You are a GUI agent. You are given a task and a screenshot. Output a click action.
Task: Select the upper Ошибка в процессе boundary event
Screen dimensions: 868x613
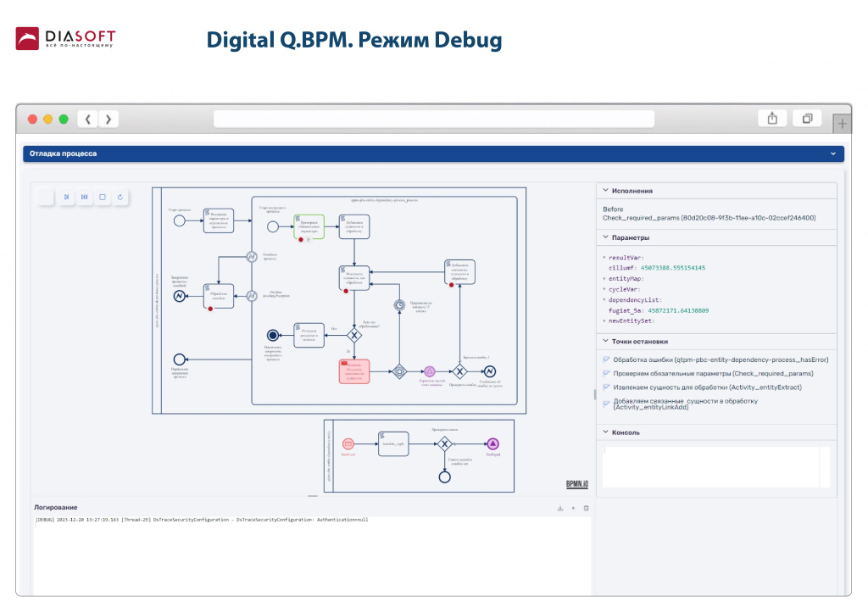tap(251, 257)
